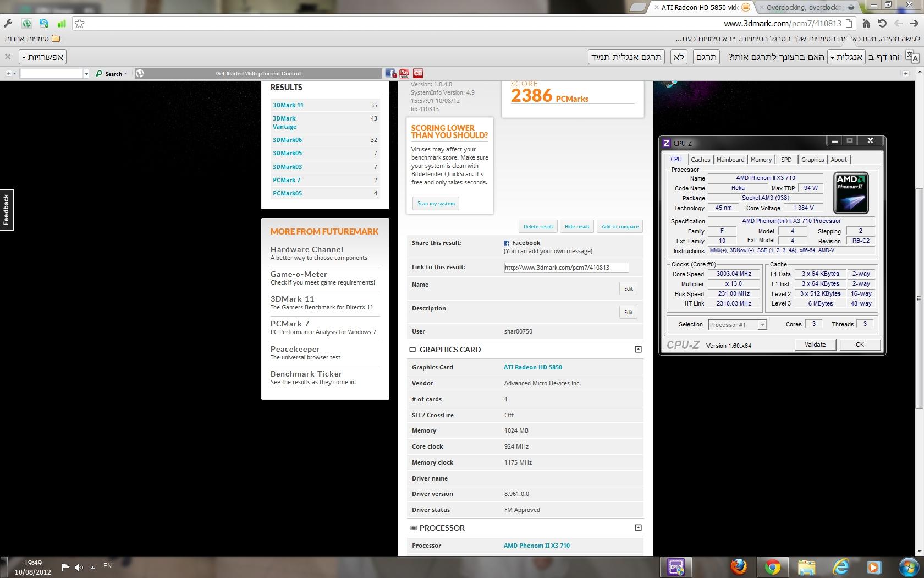The height and width of the screenshot is (578, 924).
Task: Click the Delete result button
Action: [x=538, y=226]
